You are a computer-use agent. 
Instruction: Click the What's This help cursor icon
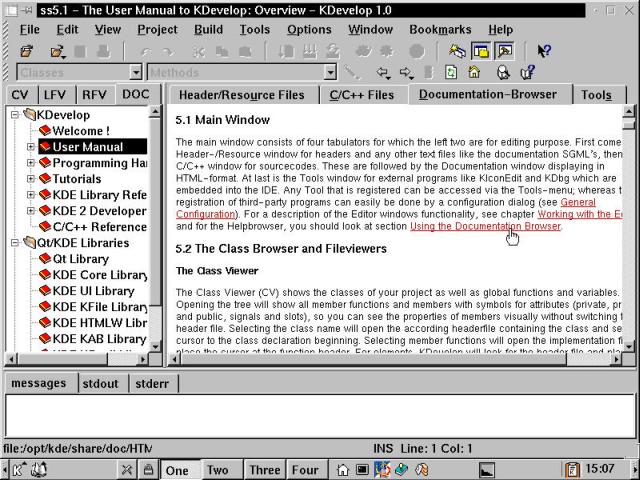pyautogui.click(x=544, y=51)
